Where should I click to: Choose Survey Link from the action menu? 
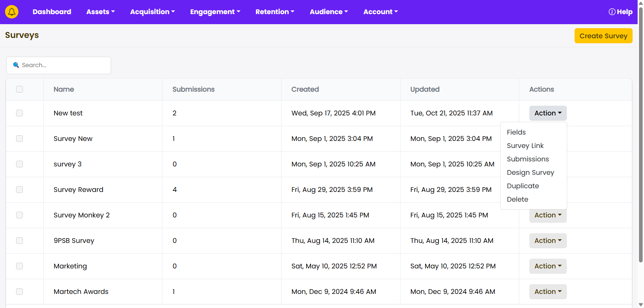(525, 146)
